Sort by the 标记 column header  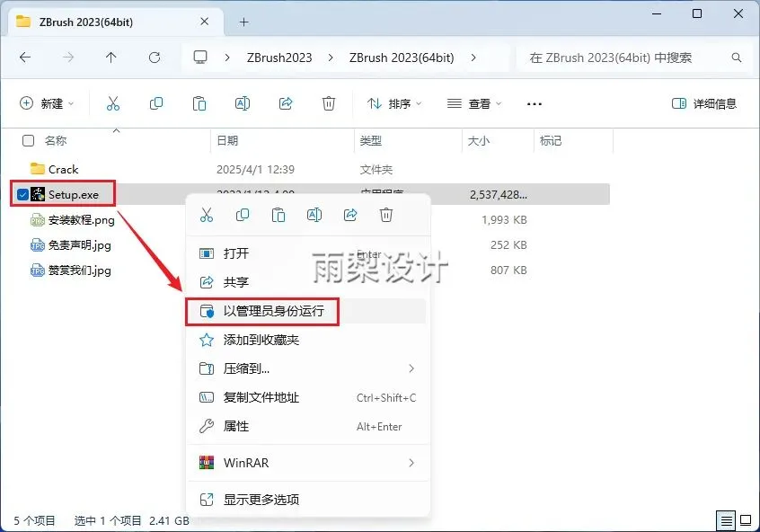551,140
